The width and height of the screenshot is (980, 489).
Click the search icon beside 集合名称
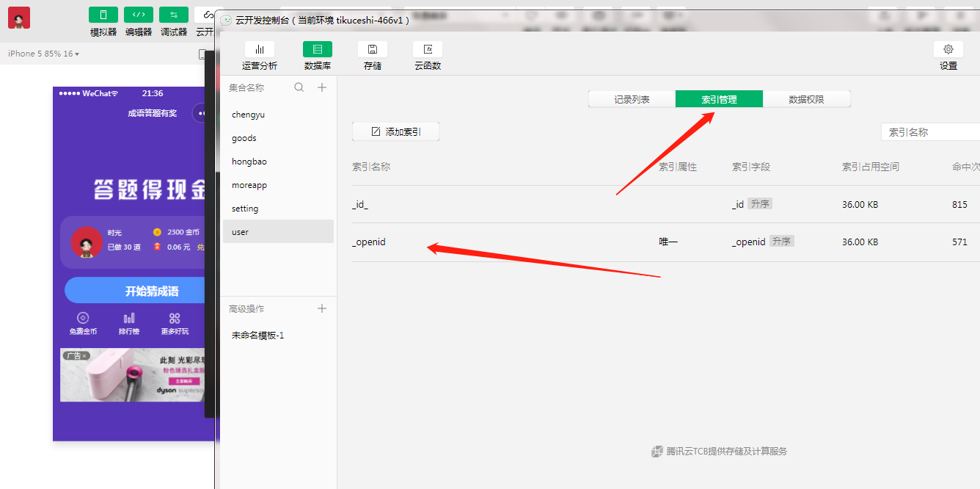(x=299, y=87)
